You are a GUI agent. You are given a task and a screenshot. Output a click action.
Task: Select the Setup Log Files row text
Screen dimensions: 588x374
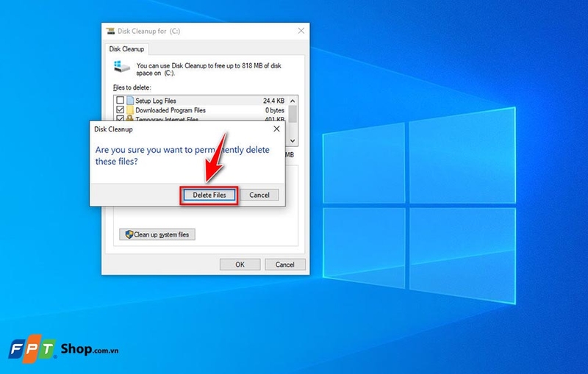pyautogui.click(x=156, y=101)
